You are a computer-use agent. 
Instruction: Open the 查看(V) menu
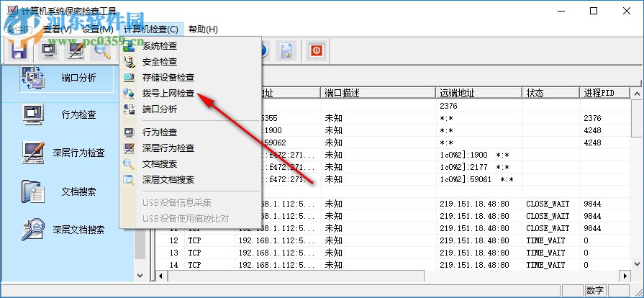tap(58, 30)
